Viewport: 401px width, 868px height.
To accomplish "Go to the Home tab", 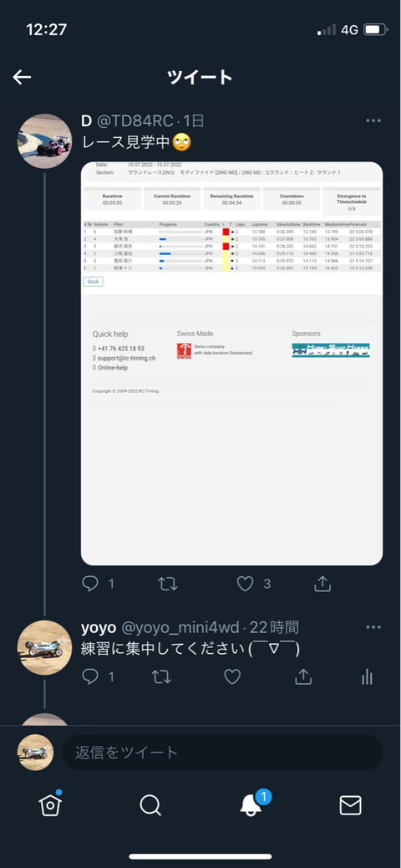I will (50, 804).
